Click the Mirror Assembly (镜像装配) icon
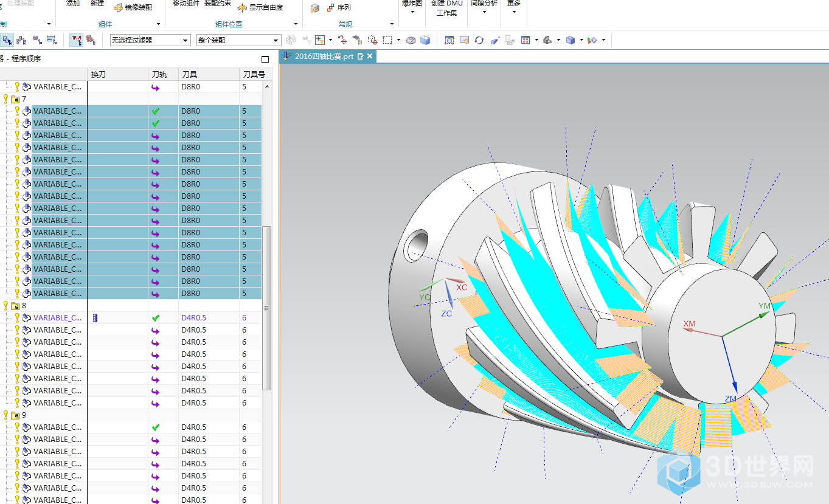Image resolution: width=829 pixels, height=504 pixels. point(119,7)
